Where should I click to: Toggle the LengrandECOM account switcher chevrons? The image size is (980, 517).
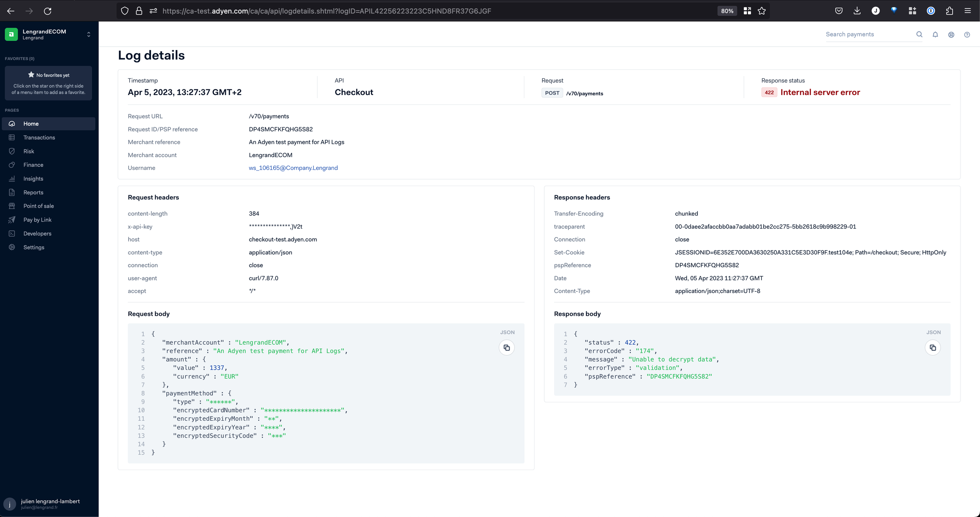pyautogui.click(x=89, y=34)
